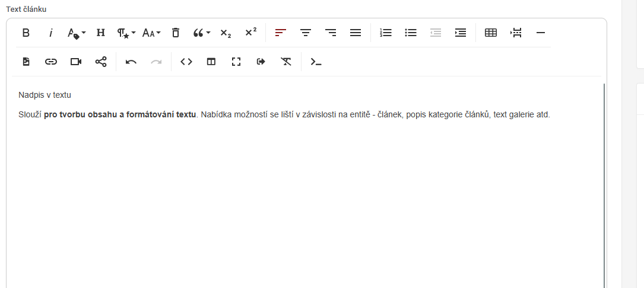Screen dimensions: 644x288
Task: Open the paragraph style dropdown
Action: coord(126,33)
